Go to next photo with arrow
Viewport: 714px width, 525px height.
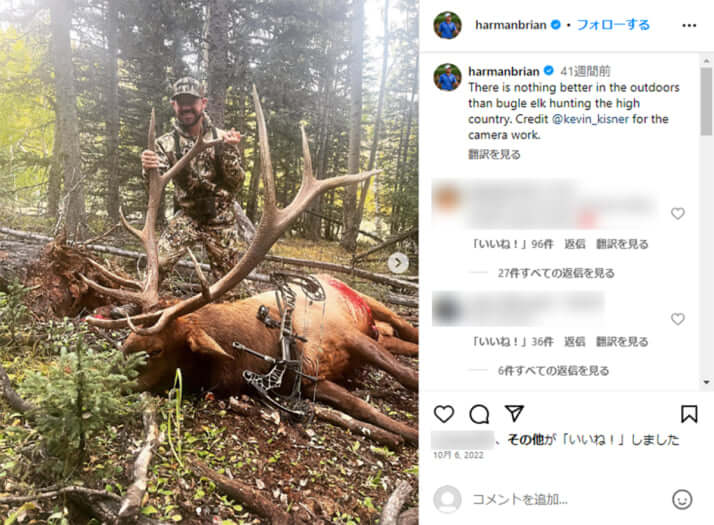398,263
